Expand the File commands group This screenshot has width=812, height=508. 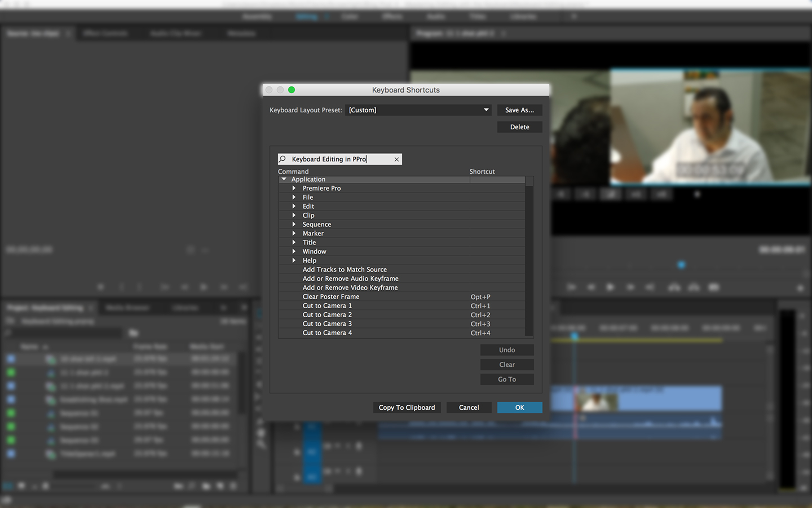click(294, 197)
